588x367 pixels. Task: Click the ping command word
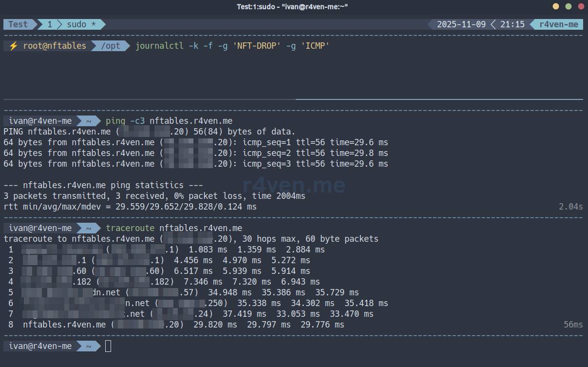coord(115,121)
